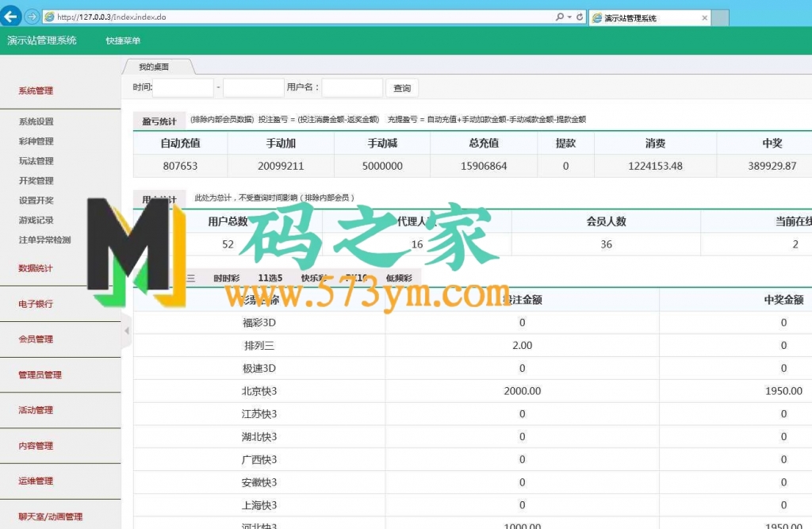
Task: Close the 演示站管理系统 browser tab
Action: tap(704, 18)
